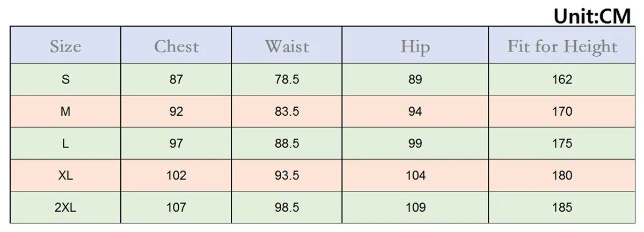
Task: Click the size L cell
Action: pos(65,143)
